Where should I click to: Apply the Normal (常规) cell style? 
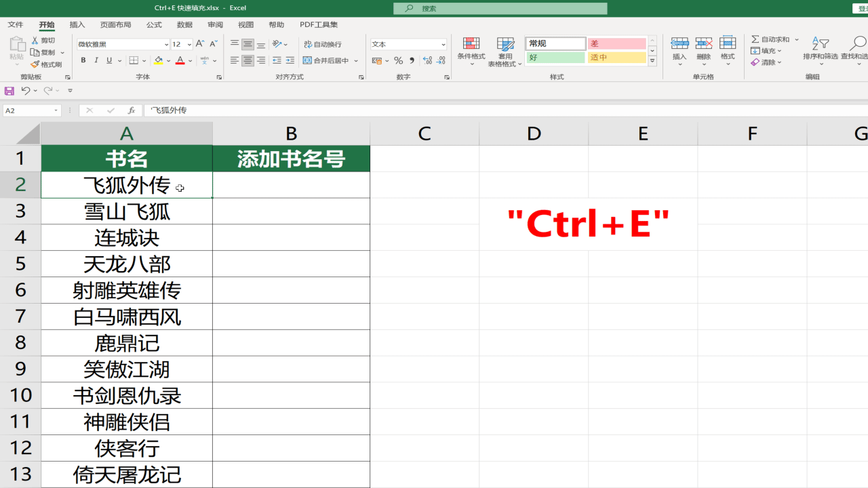point(555,43)
